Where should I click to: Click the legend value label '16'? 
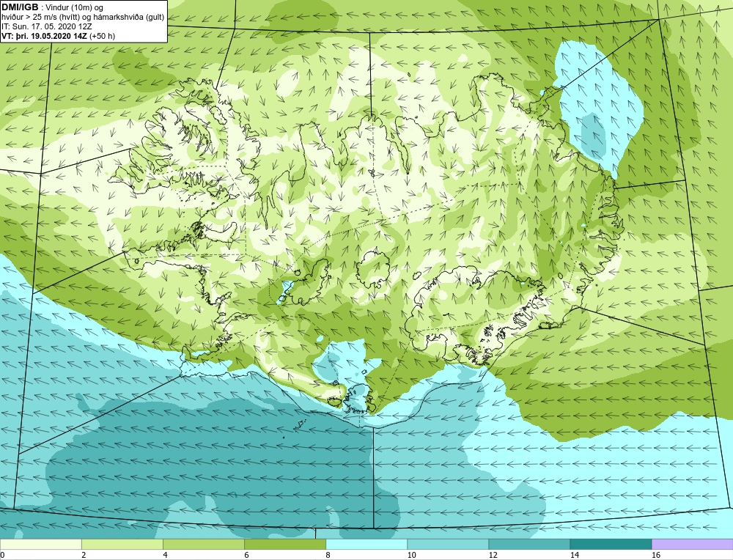[x=656, y=555]
